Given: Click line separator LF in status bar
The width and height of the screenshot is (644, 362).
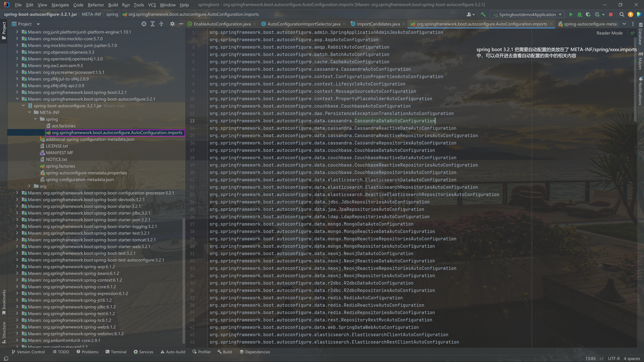Looking at the screenshot, I should click(602, 358).
